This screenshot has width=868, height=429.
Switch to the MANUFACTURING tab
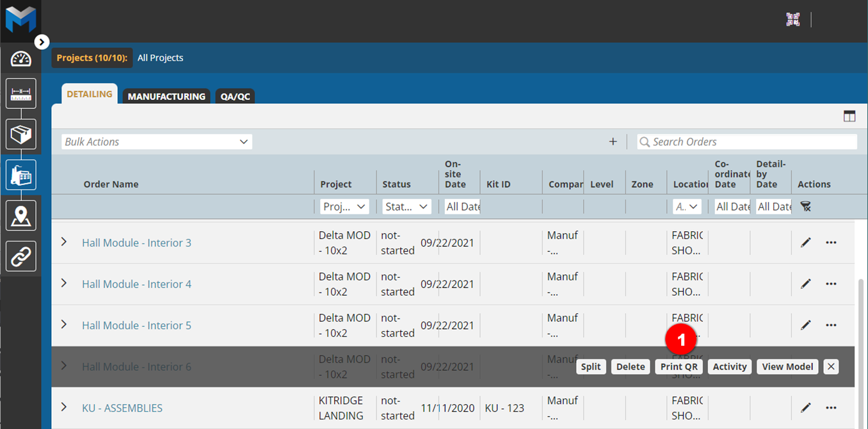166,96
